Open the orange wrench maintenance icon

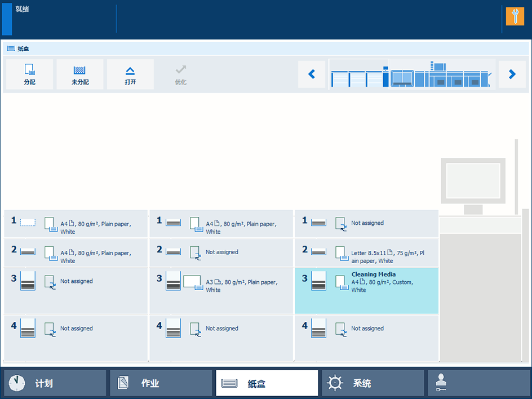click(x=515, y=16)
